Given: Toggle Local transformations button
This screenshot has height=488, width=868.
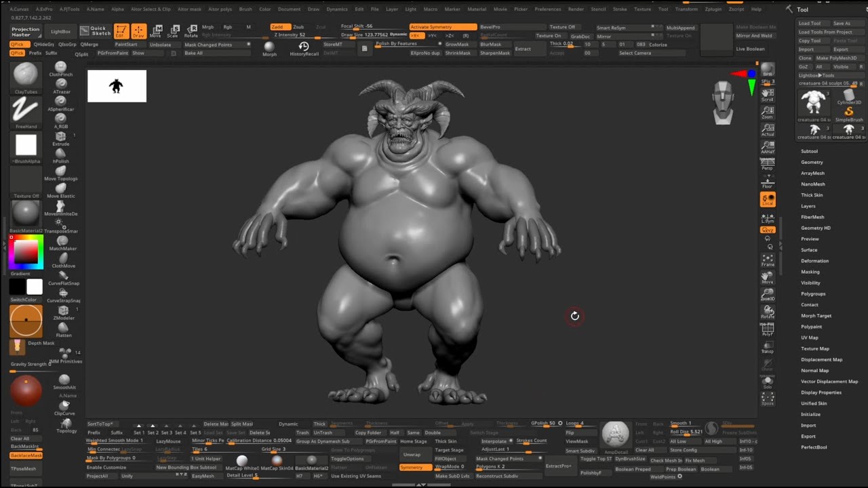Looking at the screenshot, I should 768,199.
